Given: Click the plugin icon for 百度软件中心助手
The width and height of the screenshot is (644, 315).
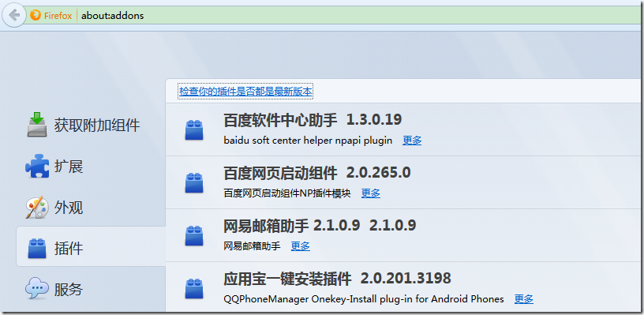Looking at the screenshot, I should click(x=194, y=129).
